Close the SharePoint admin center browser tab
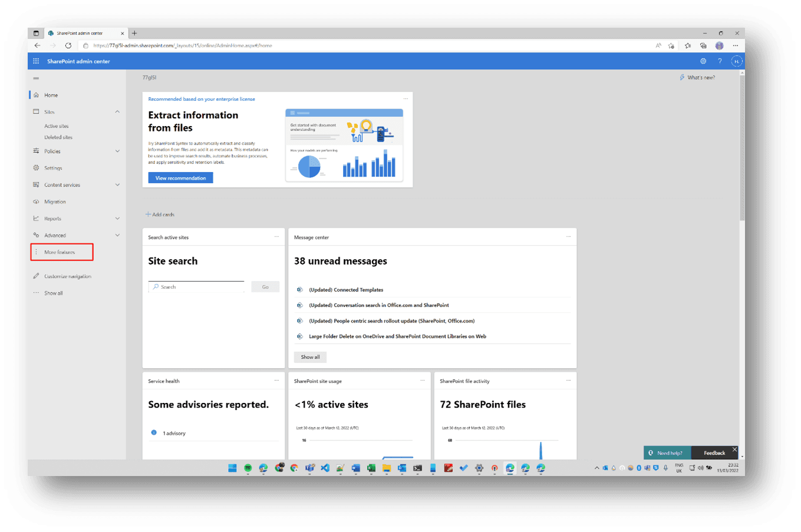 coord(123,33)
